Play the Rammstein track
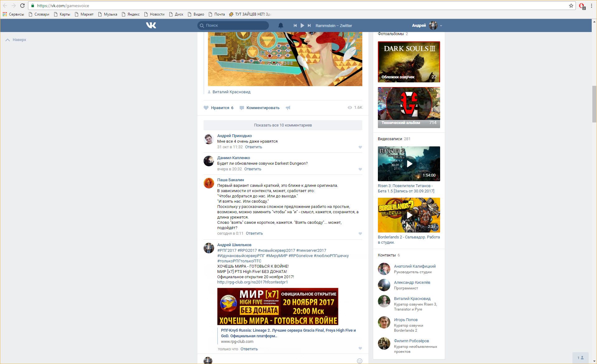597x364 pixels. 302,25
